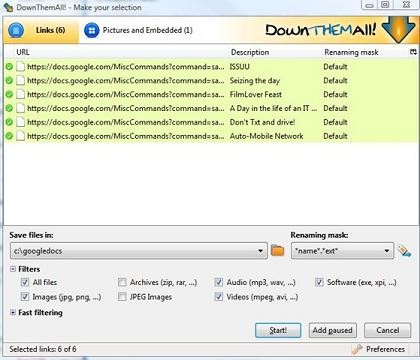The image size is (420, 360).
Task: Open Preferences link in status bar
Action: (385, 349)
